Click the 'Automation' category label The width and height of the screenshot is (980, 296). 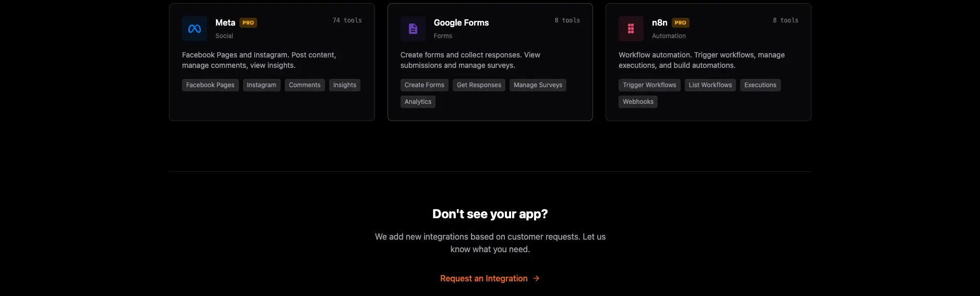coord(669,36)
